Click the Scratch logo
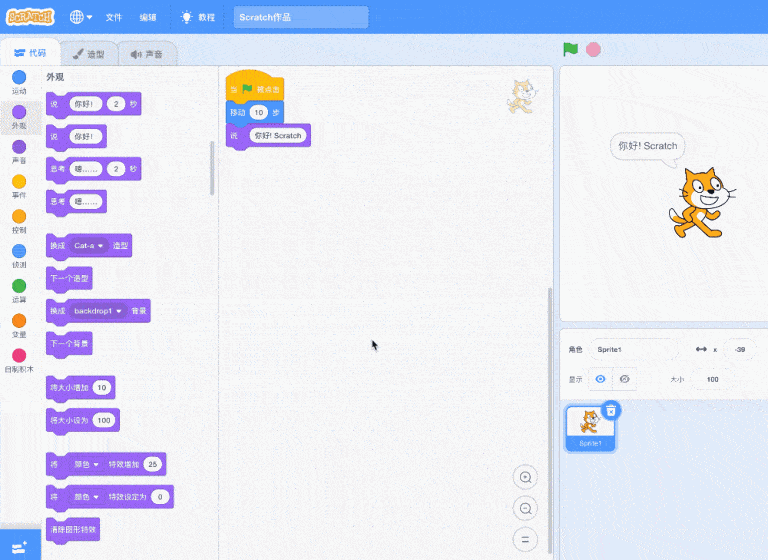This screenshot has height=560, width=768. click(29, 17)
